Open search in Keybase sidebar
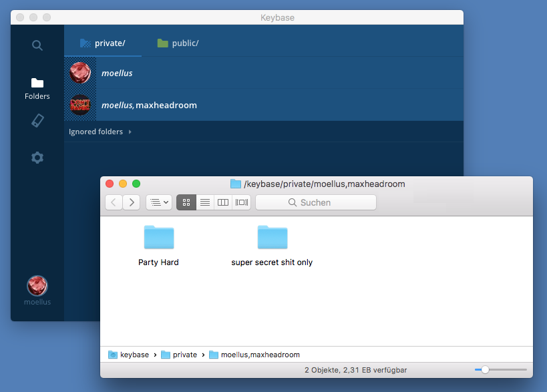 click(x=37, y=45)
